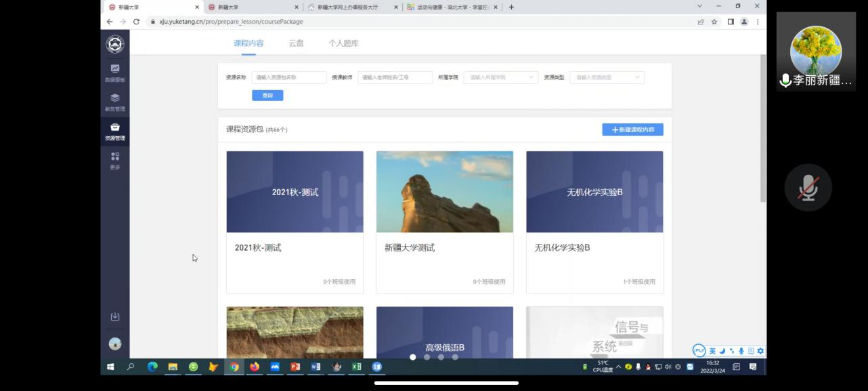Screen dimensions: 868x391
Task: Click the taskbar clock showing 16:32
Action: (x=712, y=367)
